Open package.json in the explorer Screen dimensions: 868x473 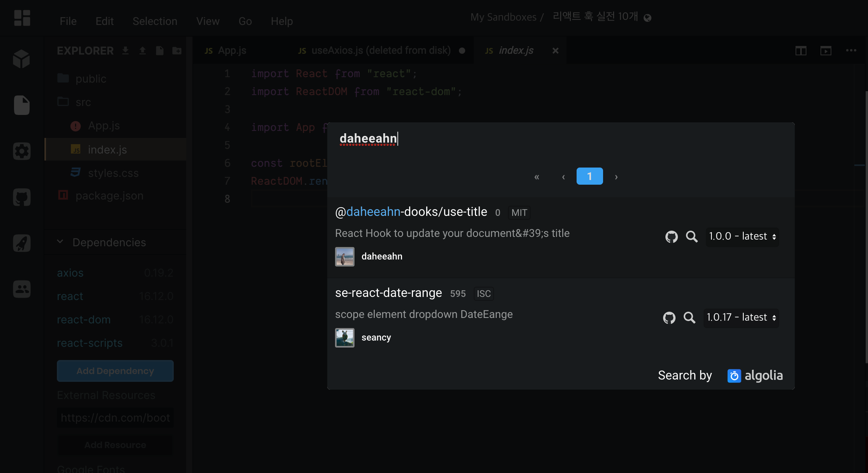point(109,196)
